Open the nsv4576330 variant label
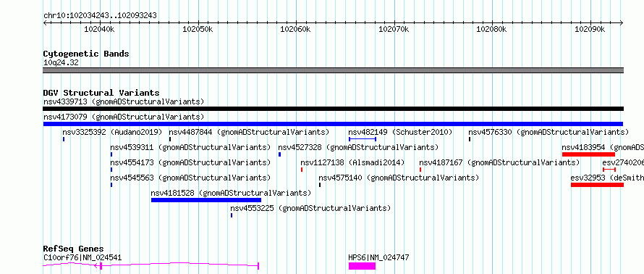The height and width of the screenshot is (274, 644). click(x=548, y=132)
